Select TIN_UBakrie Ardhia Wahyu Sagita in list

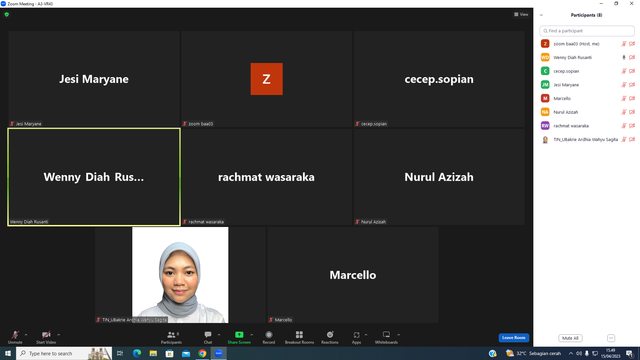click(x=587, y=139)
